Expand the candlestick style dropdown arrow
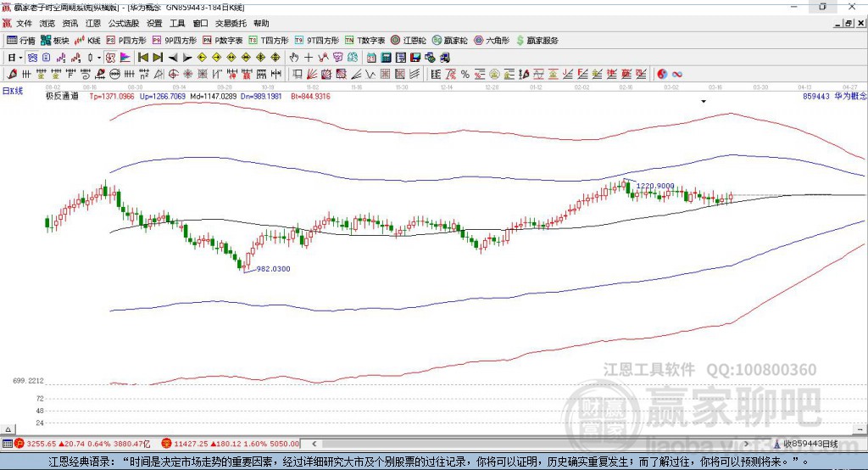Image resolution: width=868 pixels, height=470 pixels. [x=98, y=58]
